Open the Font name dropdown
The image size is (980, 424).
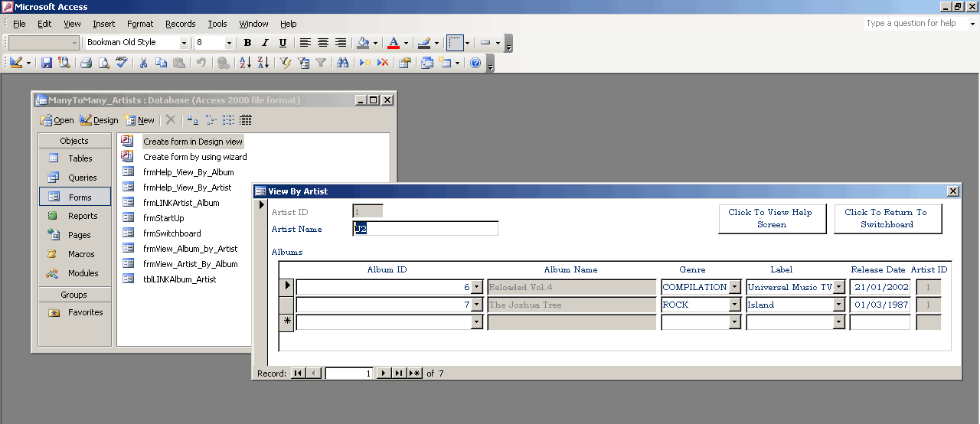pyautogui.click(x=184, y=43)
